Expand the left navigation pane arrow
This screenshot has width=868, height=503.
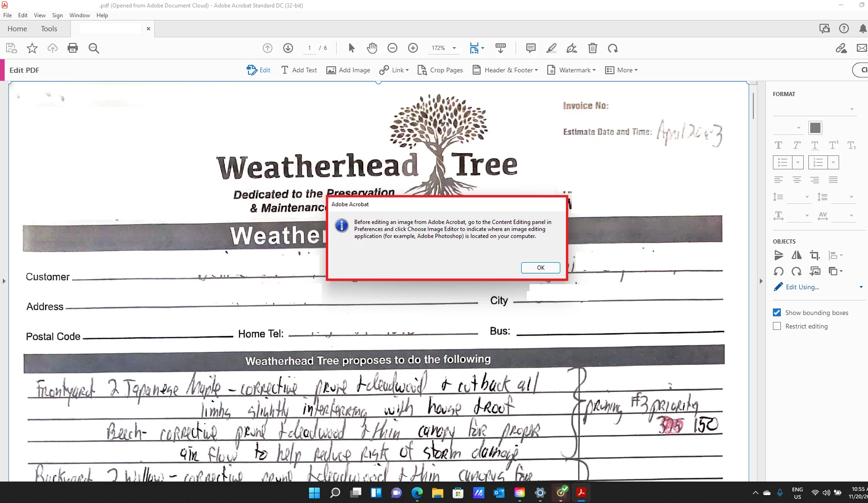(4, 281)
